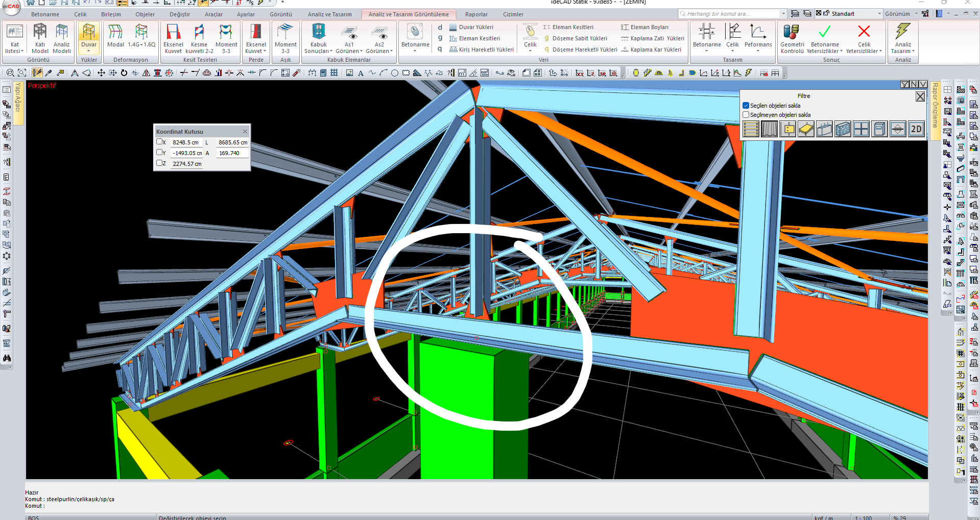This screenshot has width=980, height=520.
Task: Select the eyedropper properties tool
Action: click(49, 73)
